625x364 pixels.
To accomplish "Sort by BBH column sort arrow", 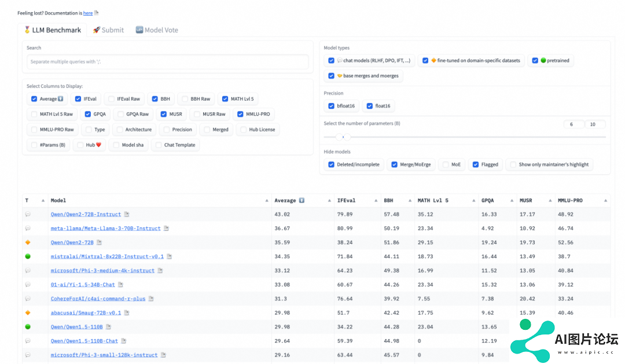I will (x=410, y=201).
